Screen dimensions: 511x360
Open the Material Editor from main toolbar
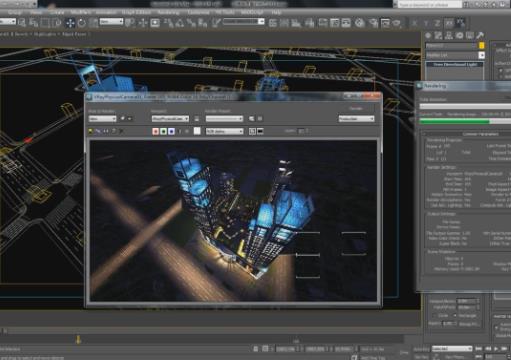point(359,23)
